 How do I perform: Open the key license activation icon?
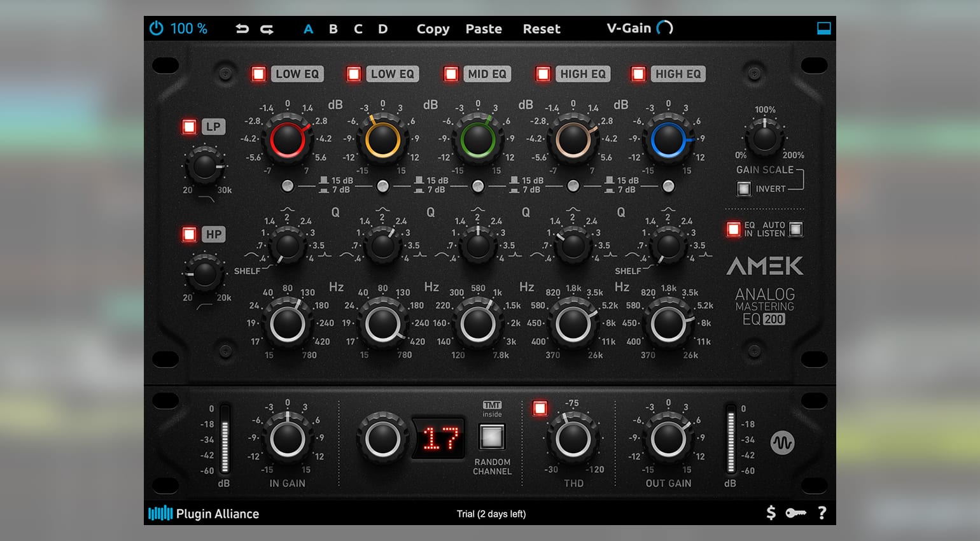(795, 512)
